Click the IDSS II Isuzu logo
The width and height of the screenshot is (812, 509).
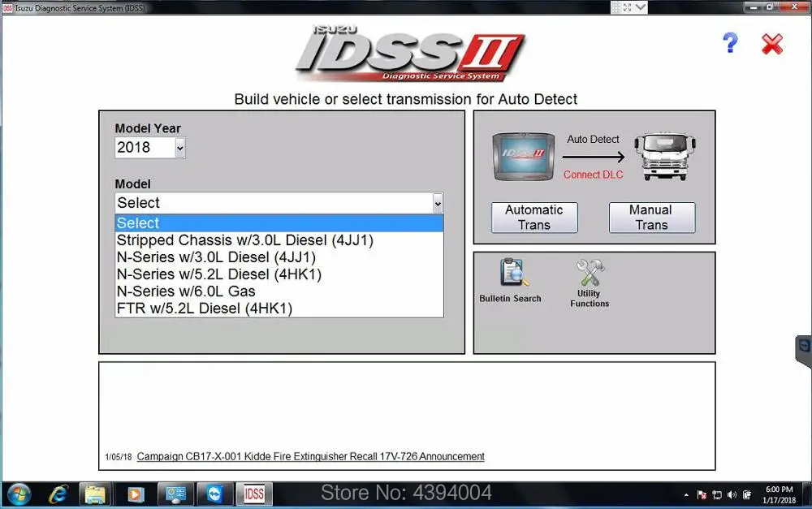click(x=410, y=54)
